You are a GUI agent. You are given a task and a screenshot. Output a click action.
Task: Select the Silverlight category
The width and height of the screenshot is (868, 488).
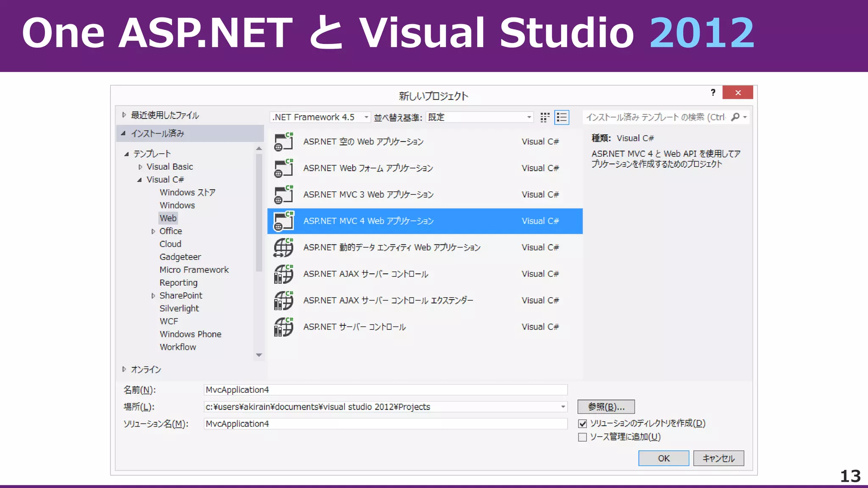click(x=179, y=308)
